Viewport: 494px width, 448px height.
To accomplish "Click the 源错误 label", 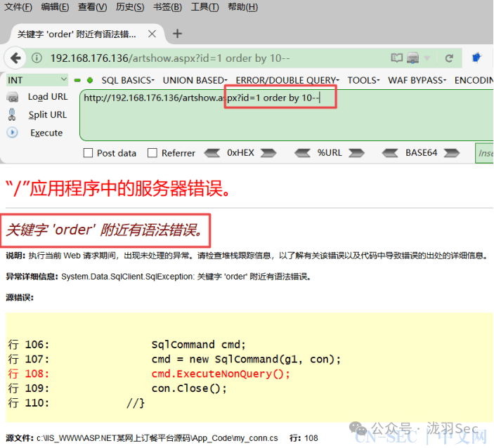I will [x=20, y=298].
